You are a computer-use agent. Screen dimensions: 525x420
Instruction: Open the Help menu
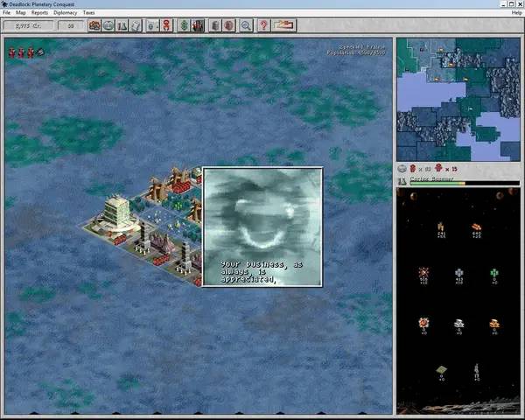tap(516, 13)
